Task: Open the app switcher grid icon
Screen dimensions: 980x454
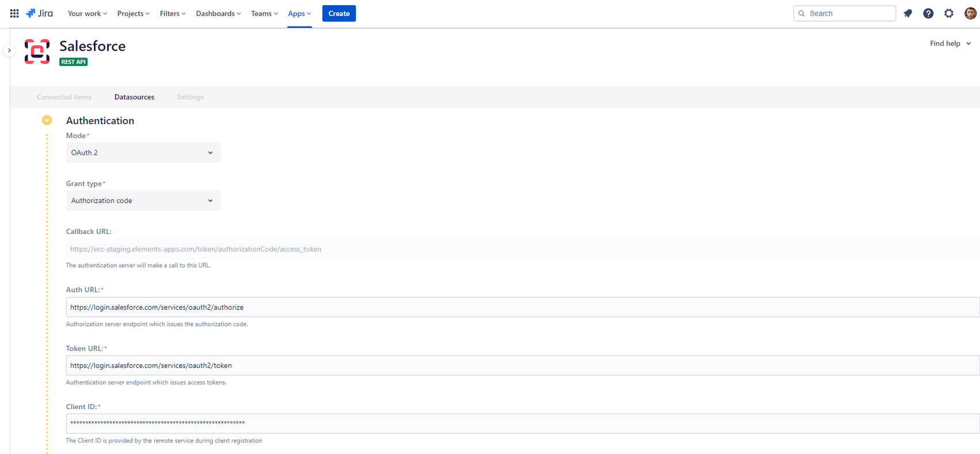Action: [14, 13]
